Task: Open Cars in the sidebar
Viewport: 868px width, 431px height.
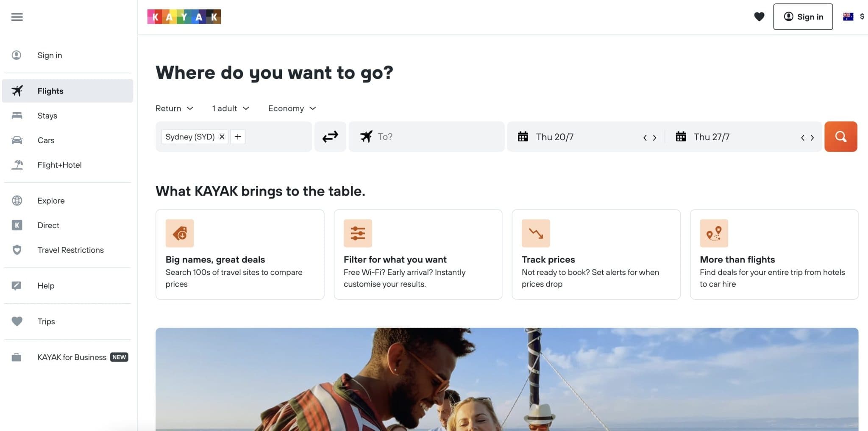Action: 67,140
